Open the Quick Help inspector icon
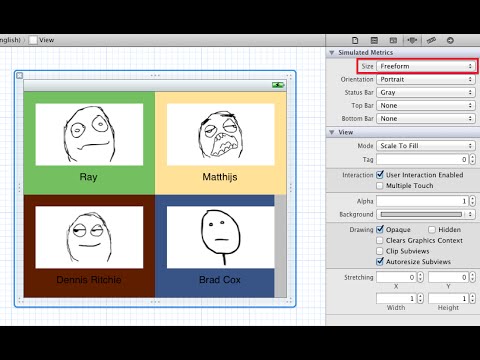The width and height of the screenshot is (480, 360). point(374,40)
